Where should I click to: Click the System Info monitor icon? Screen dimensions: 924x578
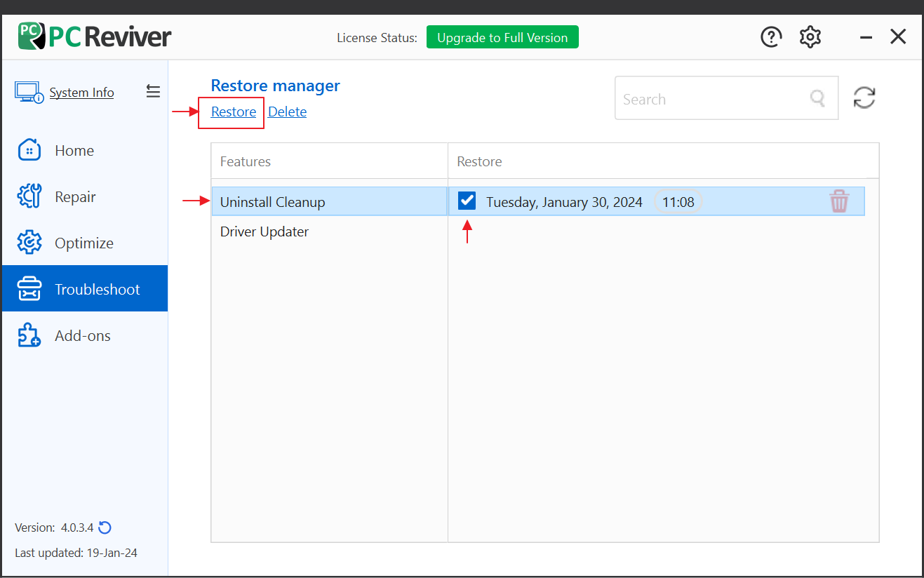(29, 93)
